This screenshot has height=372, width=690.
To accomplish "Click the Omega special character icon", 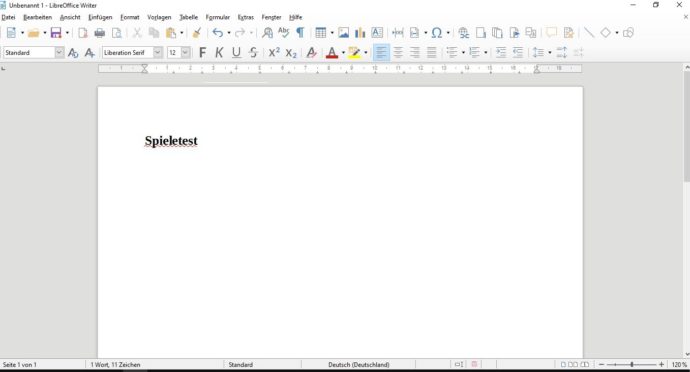I will 437,33.
